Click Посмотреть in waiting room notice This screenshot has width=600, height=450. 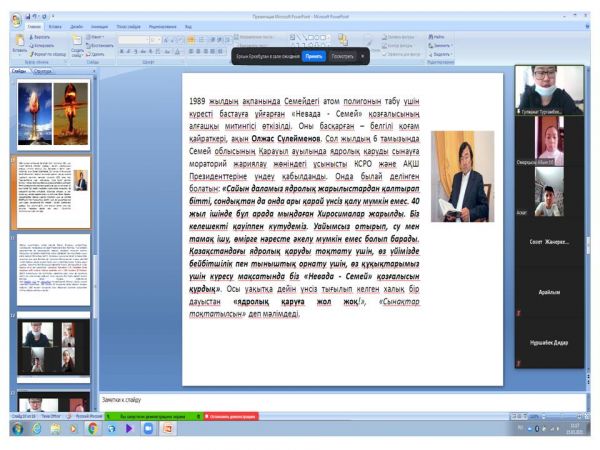click(x=342, y=57)
